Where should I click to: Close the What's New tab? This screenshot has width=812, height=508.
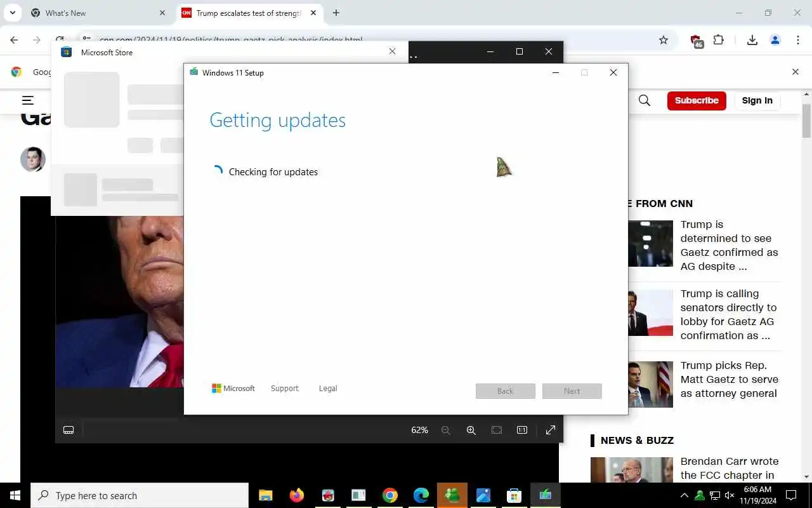coord(162,13)
